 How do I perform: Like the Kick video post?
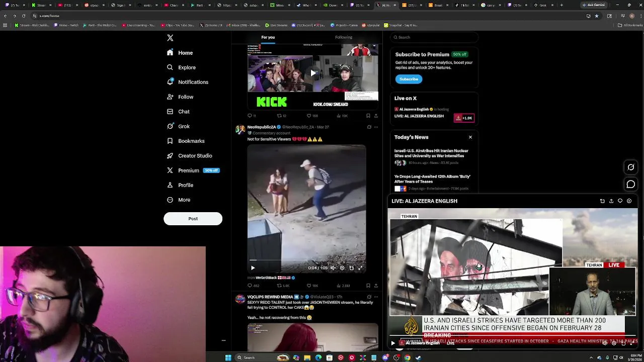coord(312,116)
